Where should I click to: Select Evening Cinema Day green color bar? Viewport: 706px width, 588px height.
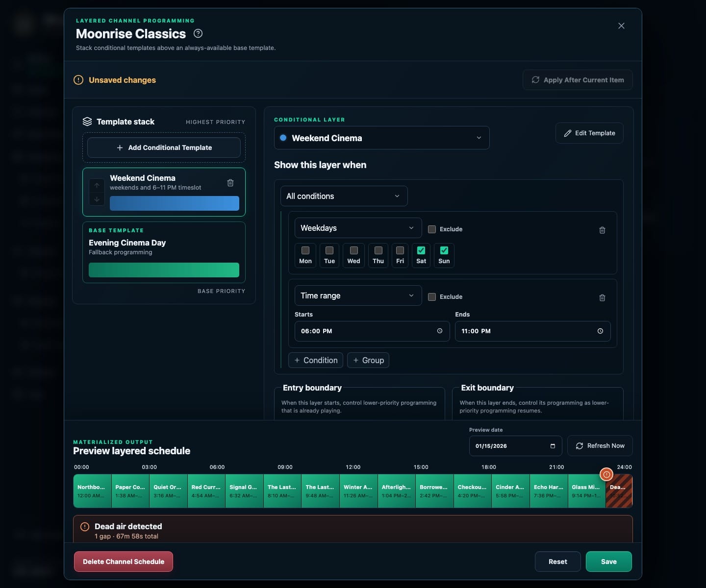click(164, 270)
